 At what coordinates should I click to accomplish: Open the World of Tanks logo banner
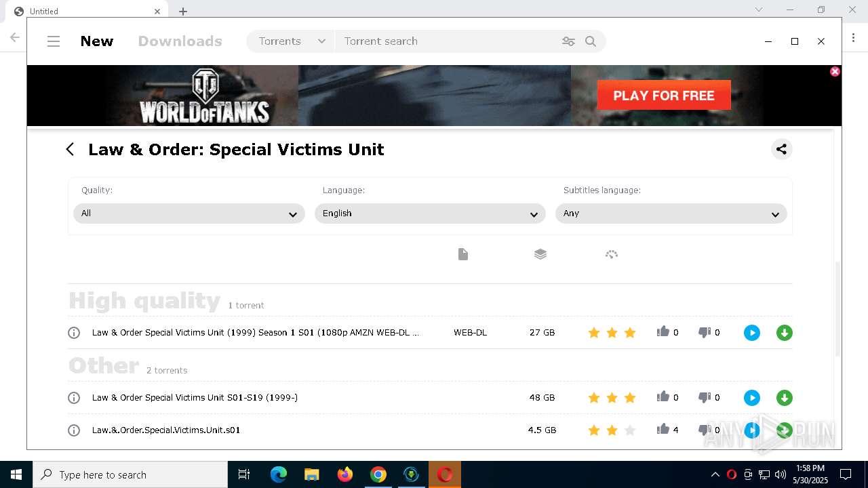point(205,96)
